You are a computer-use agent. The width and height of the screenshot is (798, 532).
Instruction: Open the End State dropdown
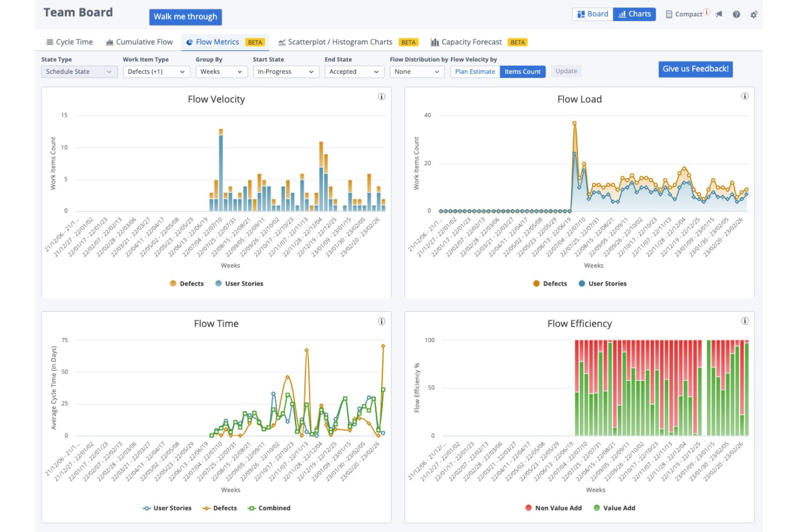click(x=354, y=72)
